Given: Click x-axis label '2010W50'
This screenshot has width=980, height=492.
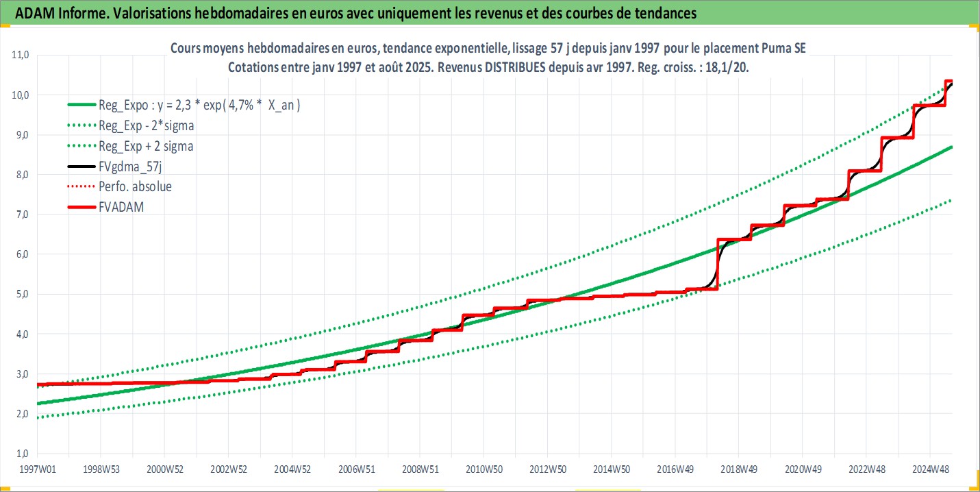Looking at the screenshot, I should (483, 469).
